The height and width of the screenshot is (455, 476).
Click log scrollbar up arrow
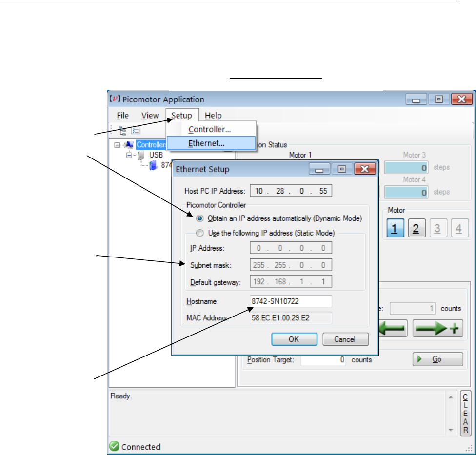pyautogui.click(x=451, y=397)
